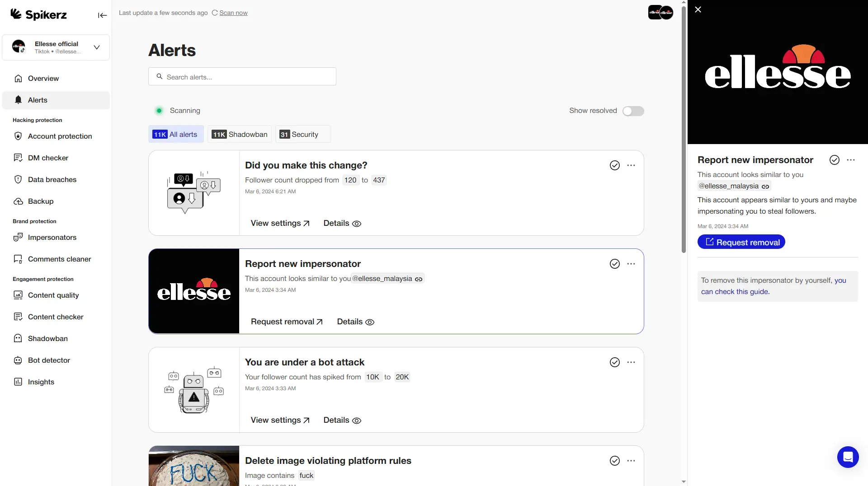Open DM checker

point(56,158)
